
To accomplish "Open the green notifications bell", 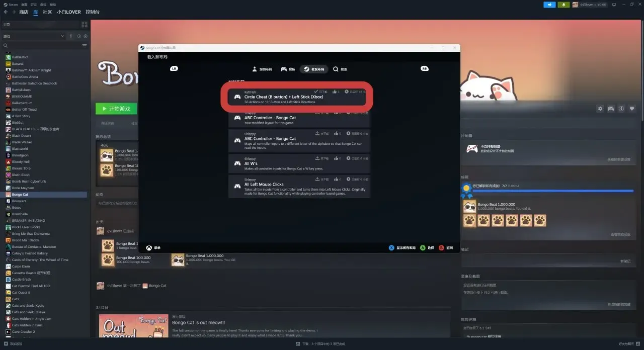I will point(563,5).
